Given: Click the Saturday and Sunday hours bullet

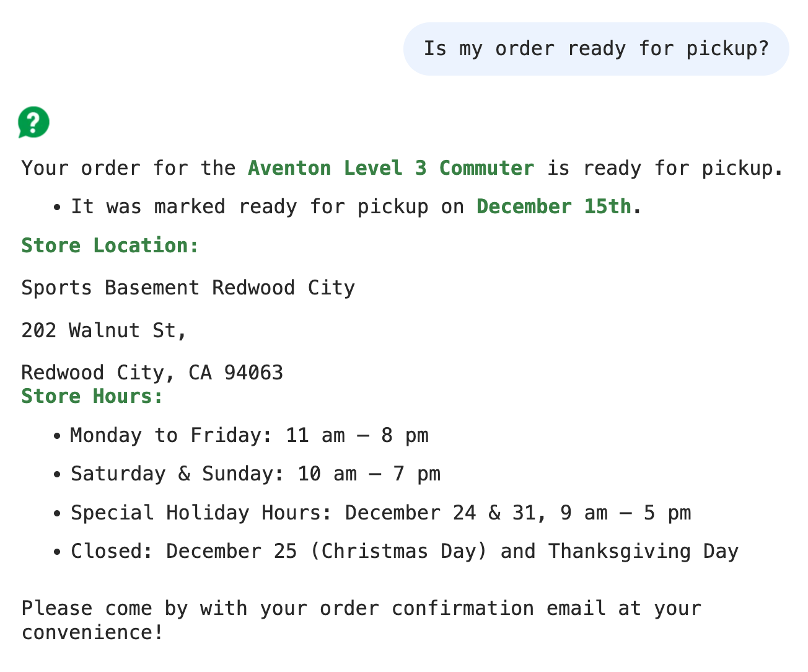Looking at the screenshot, I should tap(256, 474).
